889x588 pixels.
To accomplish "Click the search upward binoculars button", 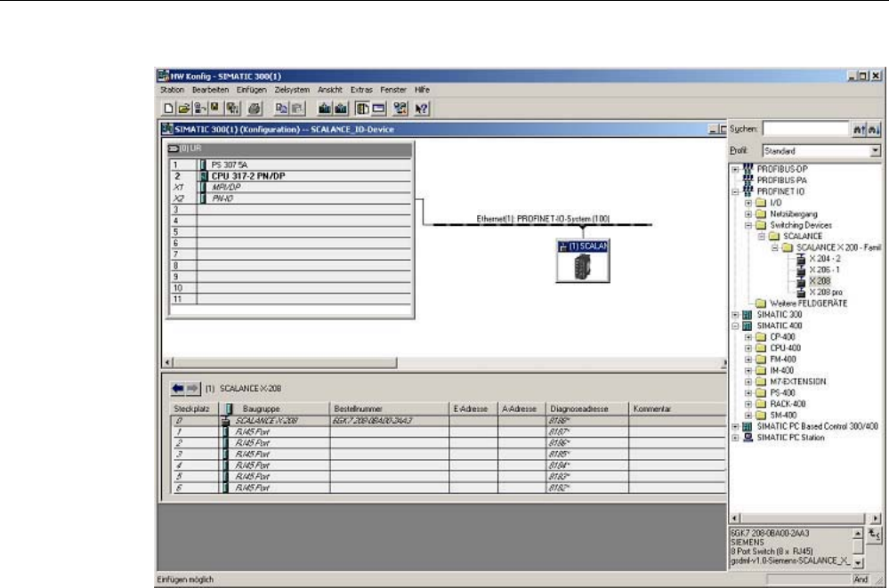I will tap(860, 130).
